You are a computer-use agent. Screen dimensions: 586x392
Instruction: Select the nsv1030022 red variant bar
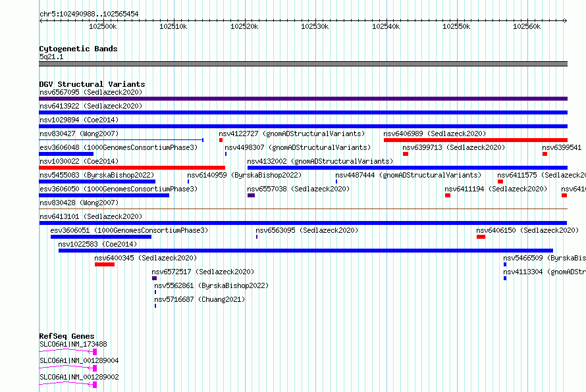pyautogui.click(x=132, y=168)
